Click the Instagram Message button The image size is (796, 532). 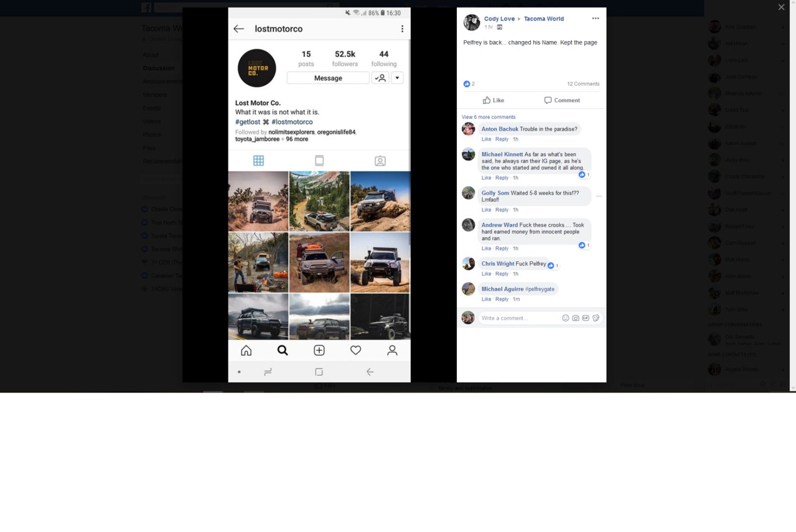[328, 78]
